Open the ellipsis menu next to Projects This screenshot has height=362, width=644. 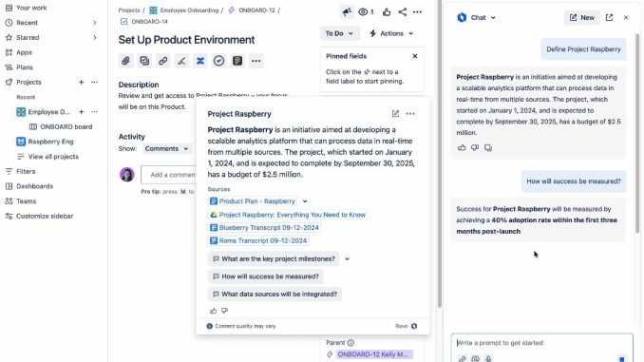coord(94,82)
